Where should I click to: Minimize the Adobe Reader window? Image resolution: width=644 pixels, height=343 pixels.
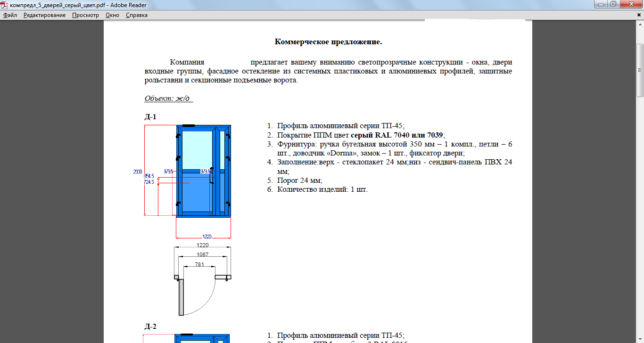pyautogui.click(x=599, y=4)
